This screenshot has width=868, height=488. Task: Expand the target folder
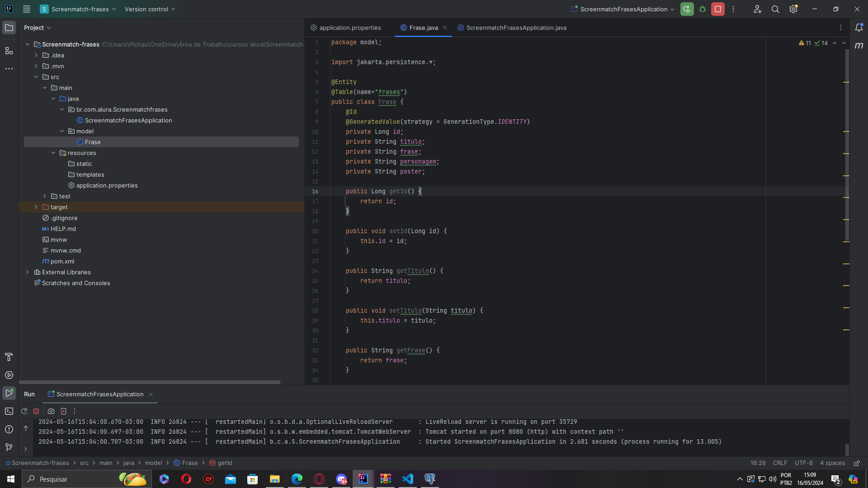(x=36, y=207)
